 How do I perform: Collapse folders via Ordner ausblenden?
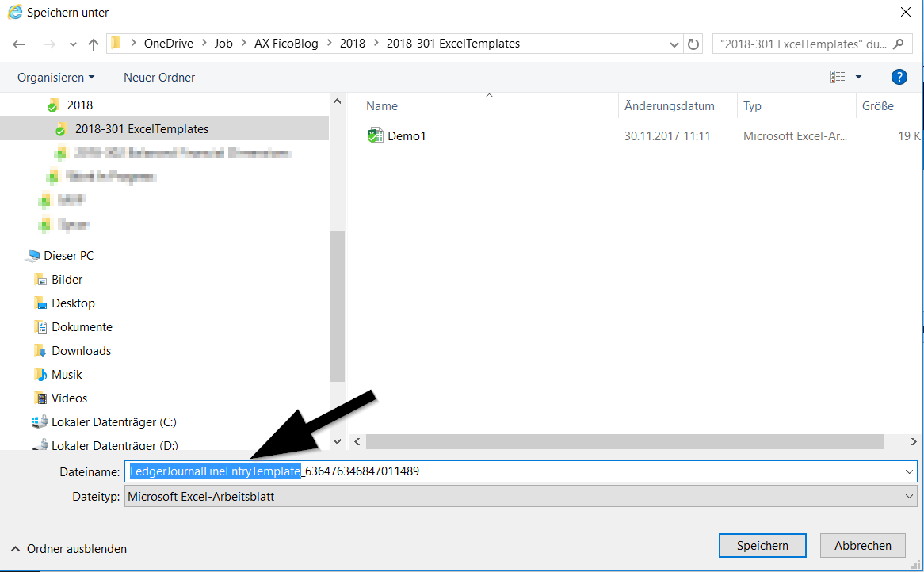(x=68, y=548)
